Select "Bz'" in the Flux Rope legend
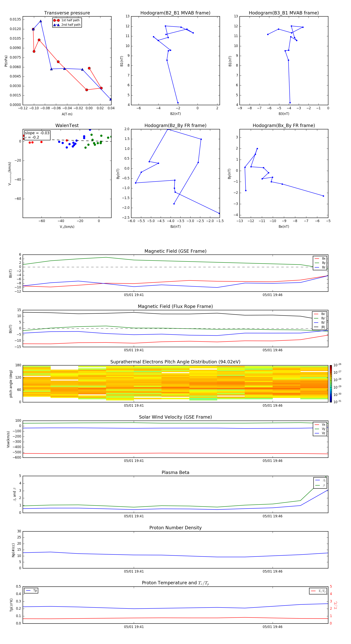This screenshot has width=351, height=644. [x=320, y=323]
